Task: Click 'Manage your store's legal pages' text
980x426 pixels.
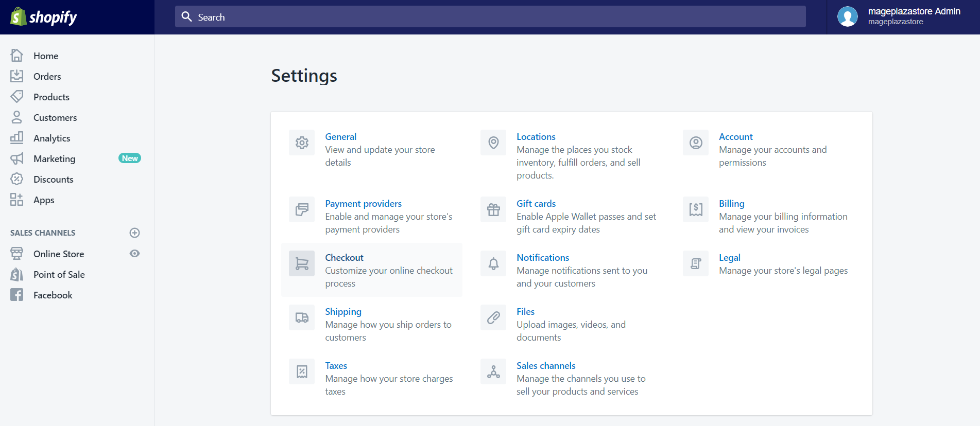Action: (783, 271)
